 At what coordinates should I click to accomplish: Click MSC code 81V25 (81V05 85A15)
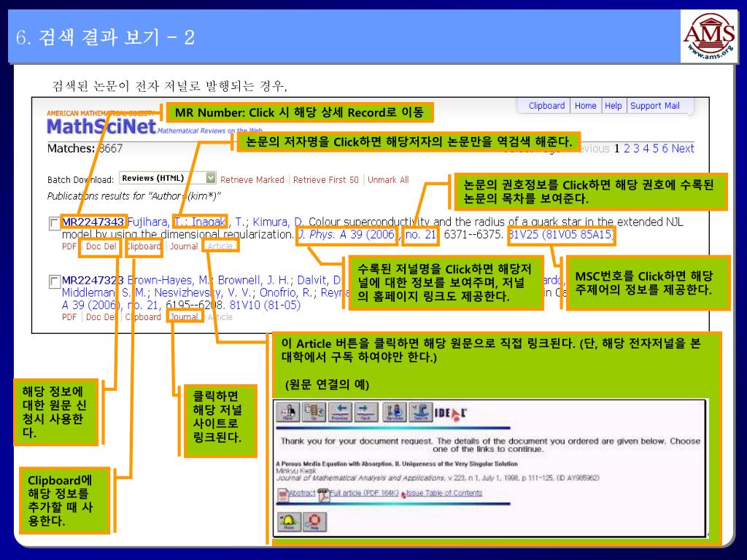[x=561, y=234]
